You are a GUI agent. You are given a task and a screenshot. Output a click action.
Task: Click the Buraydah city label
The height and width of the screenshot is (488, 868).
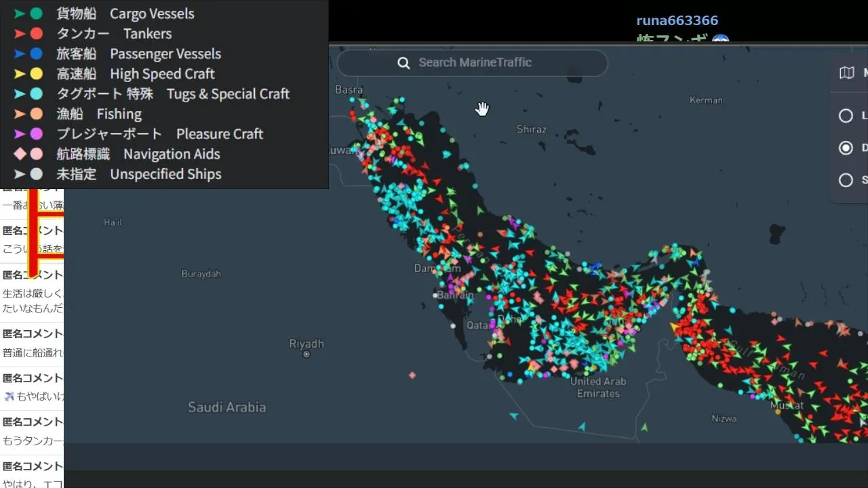[x=201, y=274]
